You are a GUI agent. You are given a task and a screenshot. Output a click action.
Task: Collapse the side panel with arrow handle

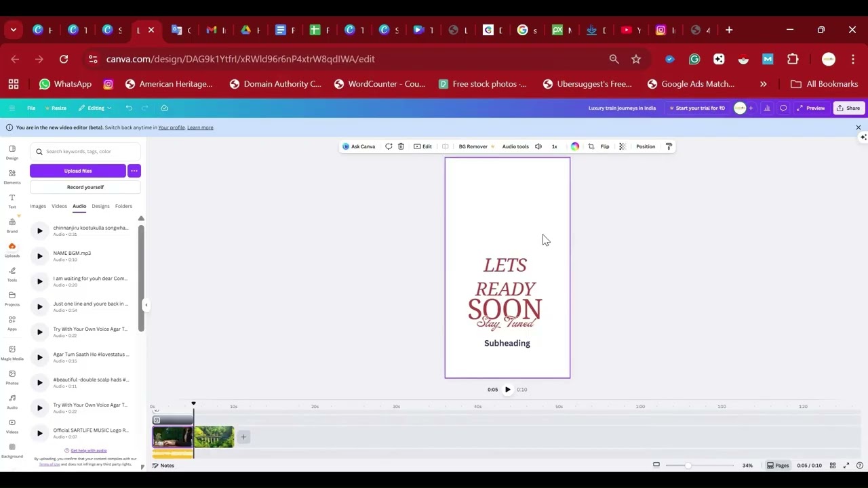[x=146, y=305]
